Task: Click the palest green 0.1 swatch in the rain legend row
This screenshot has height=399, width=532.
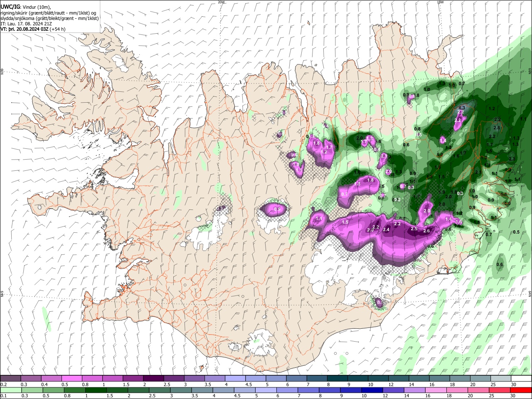Action: point(11,390)
